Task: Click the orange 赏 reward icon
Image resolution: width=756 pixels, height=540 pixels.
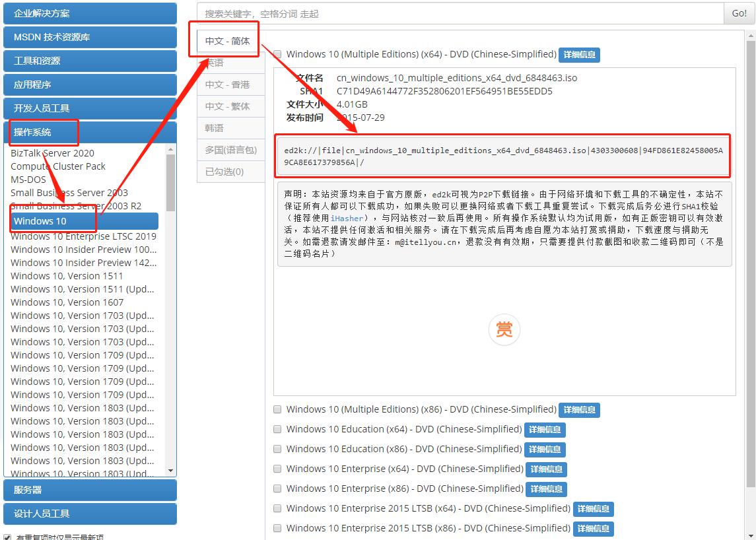Action: click(x=504, y=330)
